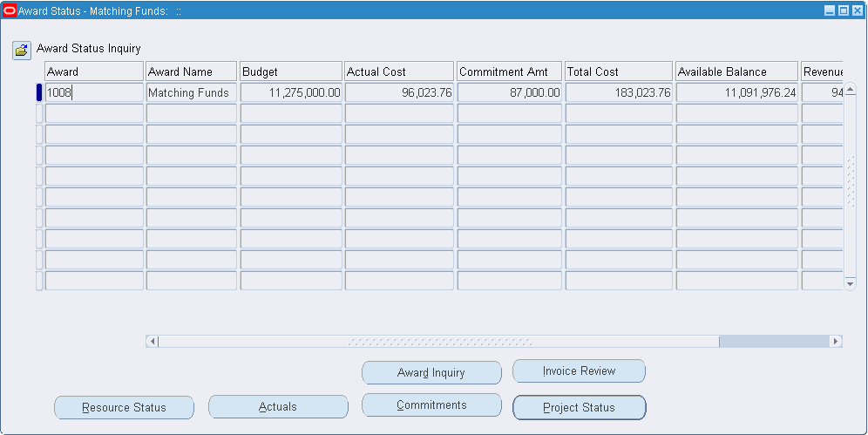
Task: Click the horizontal scrollbar right arrow
Action: coord(836,341)
